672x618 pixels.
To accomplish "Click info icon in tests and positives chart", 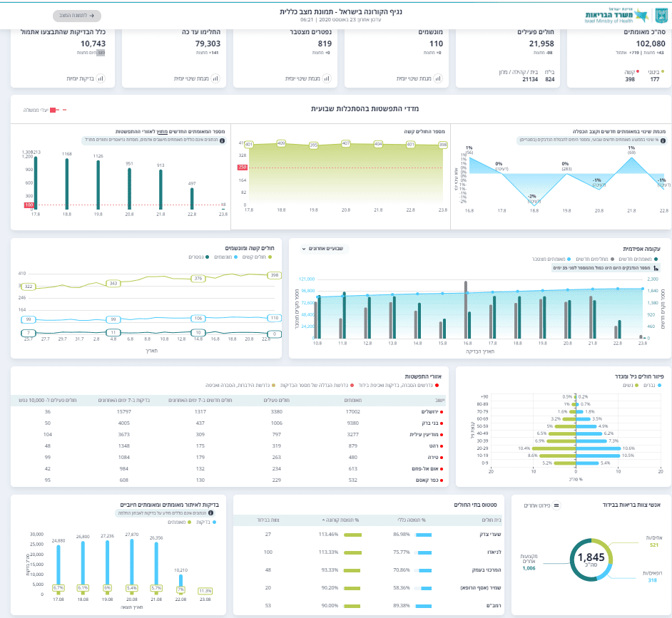I will tap(211, 513).
